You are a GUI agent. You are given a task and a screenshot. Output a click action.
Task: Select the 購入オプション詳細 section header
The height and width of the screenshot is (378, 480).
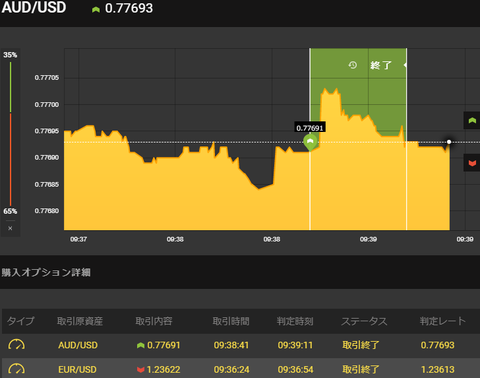[46, 272]
